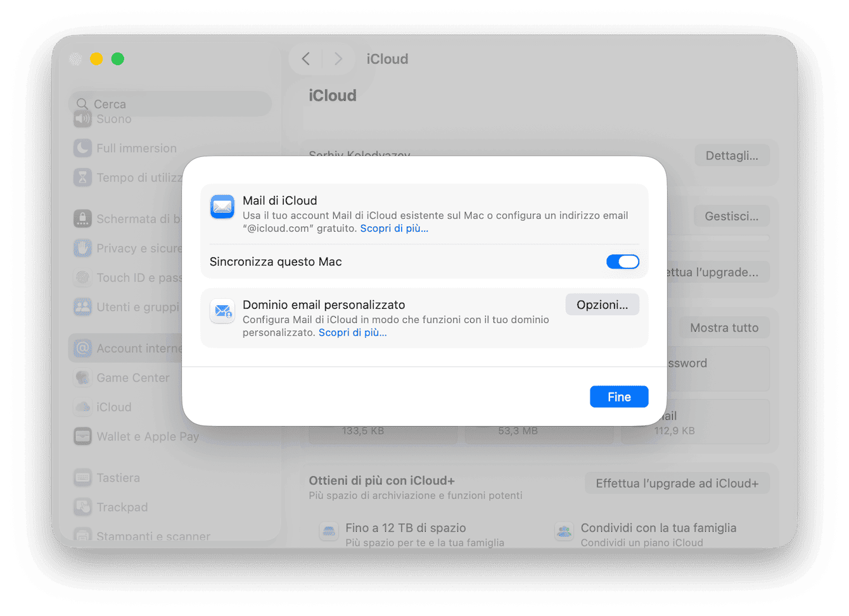
Task: Click the 112,9 KB storage value
Action: [x=675, y=431]
